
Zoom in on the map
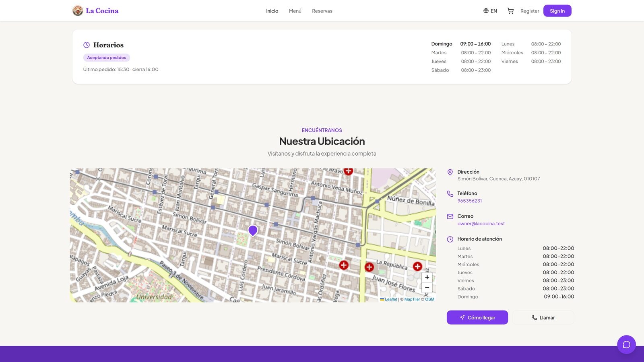[x=427, y=277]
